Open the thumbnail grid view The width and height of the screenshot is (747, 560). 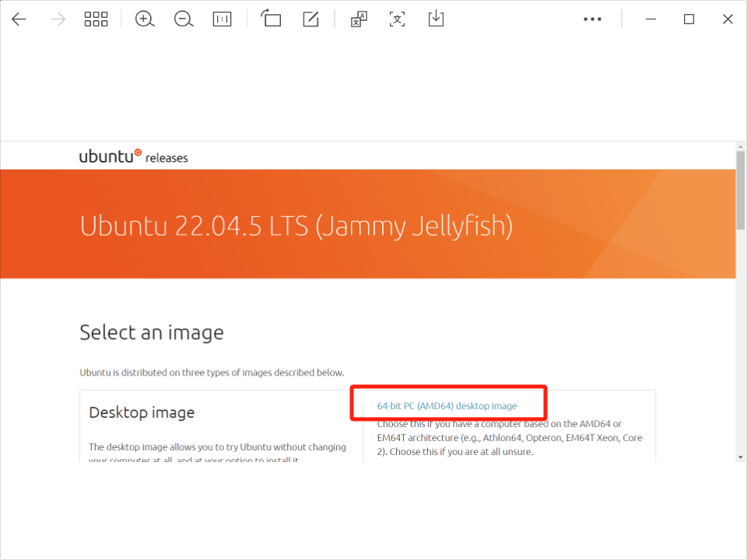click(96, 19)
